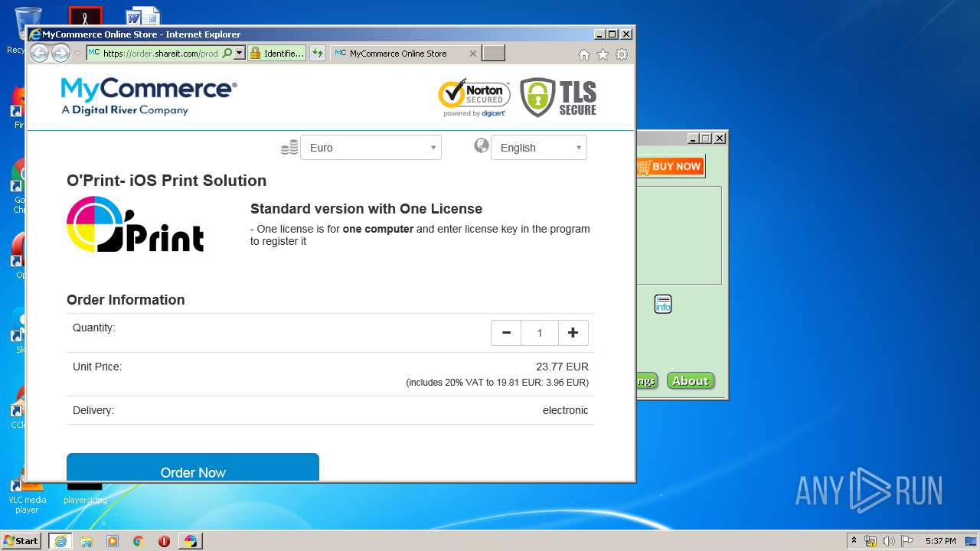Viewport: 980px width, 551px height.
Task: Click the MyCommerce logo
Action: [149, 96]
